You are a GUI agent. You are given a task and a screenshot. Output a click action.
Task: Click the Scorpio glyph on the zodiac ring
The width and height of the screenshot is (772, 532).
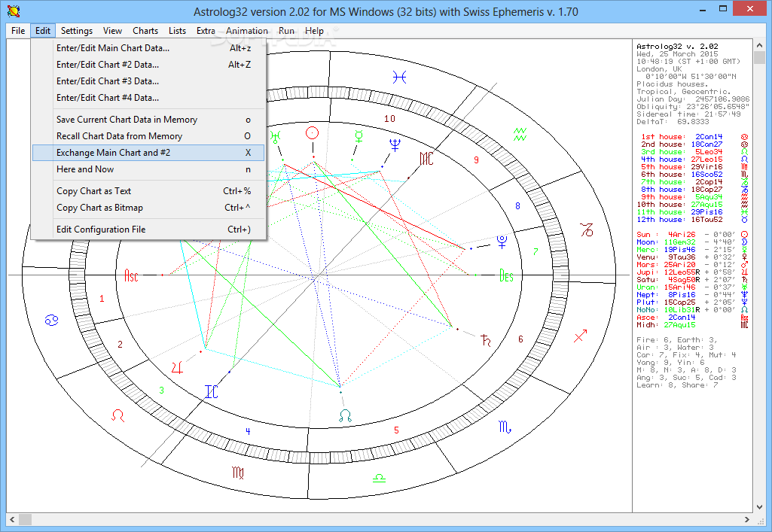(505, 427)
